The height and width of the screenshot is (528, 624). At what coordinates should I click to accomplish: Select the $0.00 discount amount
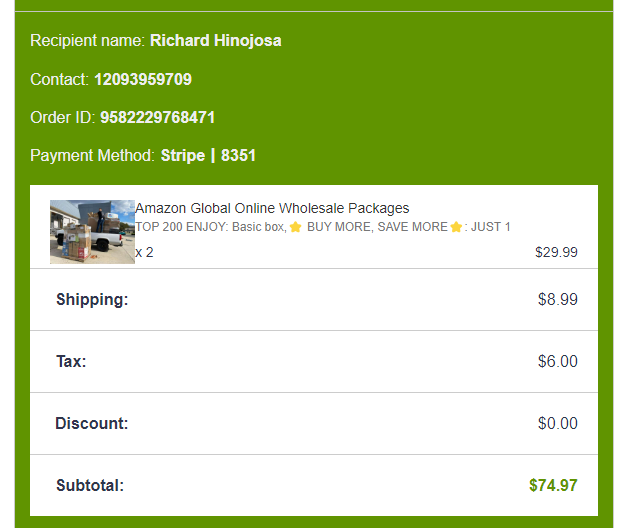(557, 423)
